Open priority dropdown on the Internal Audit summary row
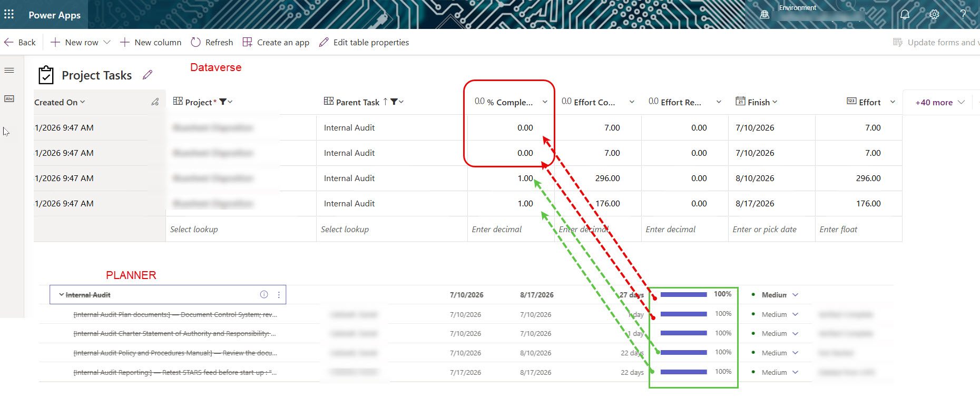 [x=795, y=295]
